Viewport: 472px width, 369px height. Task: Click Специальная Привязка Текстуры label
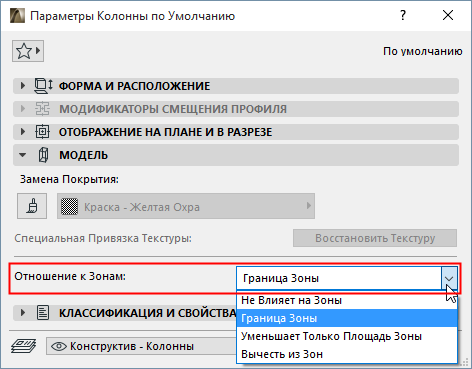[x=103, y=238]
